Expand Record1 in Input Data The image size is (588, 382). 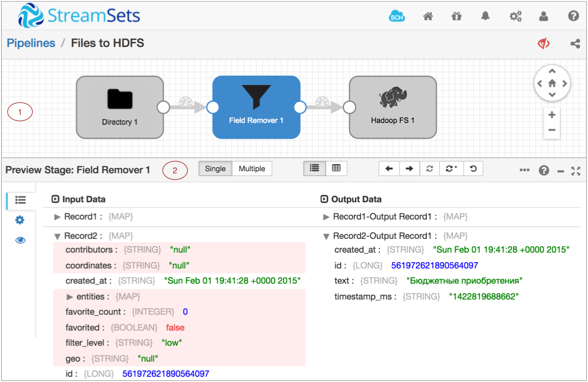(x=57, y=217)
